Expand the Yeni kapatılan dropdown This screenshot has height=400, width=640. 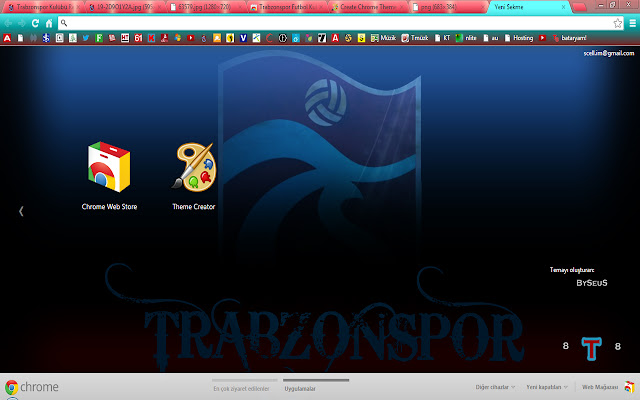click(x=547, y=387)
